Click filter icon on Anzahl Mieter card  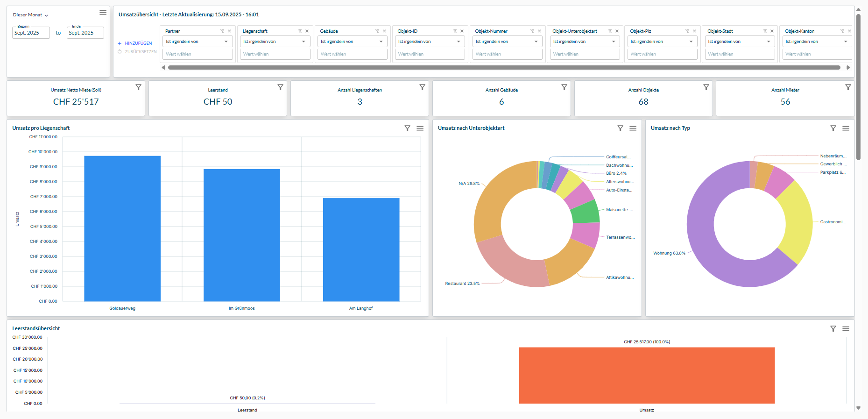point(848,87)
